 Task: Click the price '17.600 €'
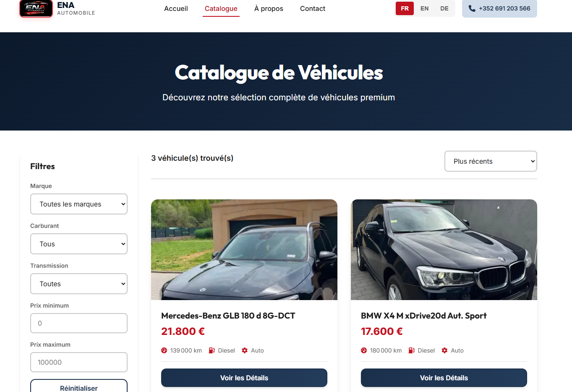point(382,332)
